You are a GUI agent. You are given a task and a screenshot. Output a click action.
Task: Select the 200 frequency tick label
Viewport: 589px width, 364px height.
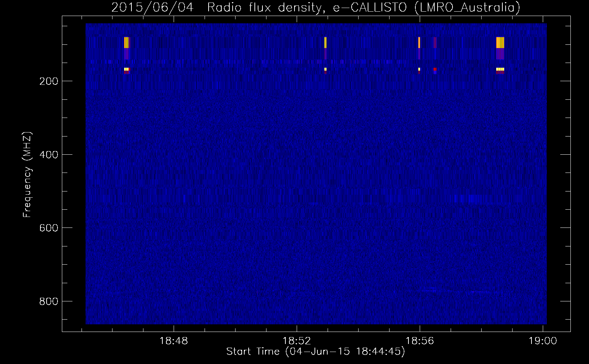(49, 81)
